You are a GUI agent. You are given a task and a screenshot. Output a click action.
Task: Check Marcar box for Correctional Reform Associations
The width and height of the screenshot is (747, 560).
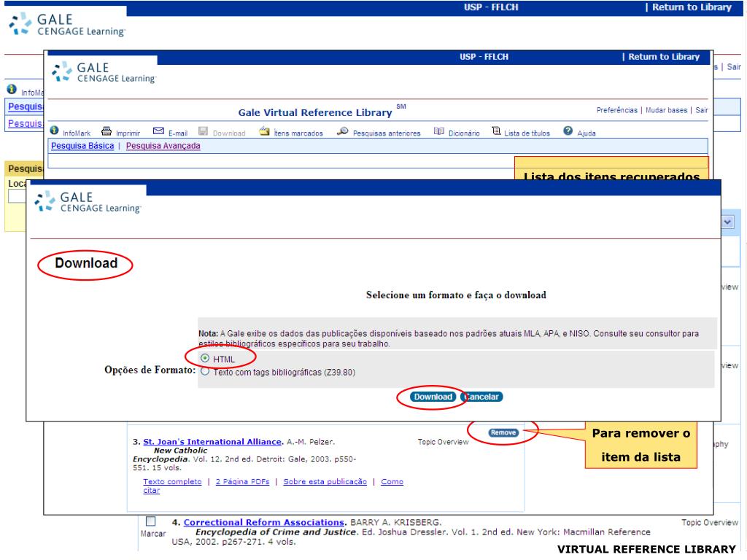tap(150, 521)
